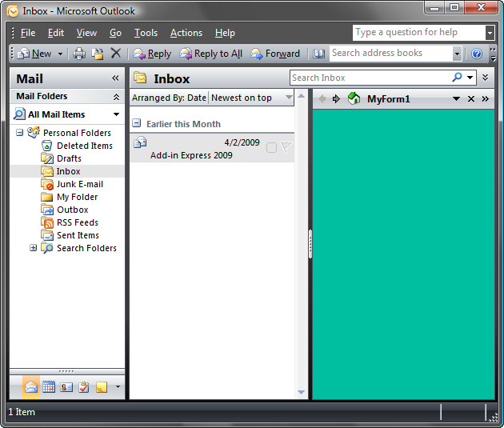Switch to Notes via its icon
Image resolution: width=504 pixels, height=428 pixels.
(x=102, y=387)
